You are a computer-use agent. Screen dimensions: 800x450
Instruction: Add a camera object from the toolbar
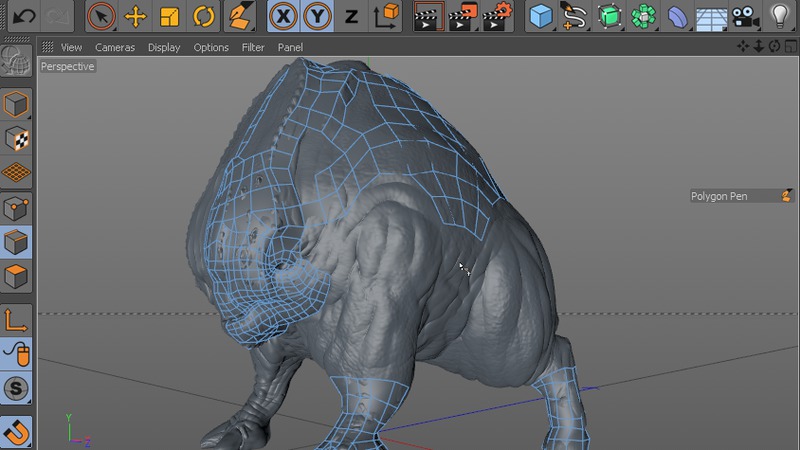[743, 16]
